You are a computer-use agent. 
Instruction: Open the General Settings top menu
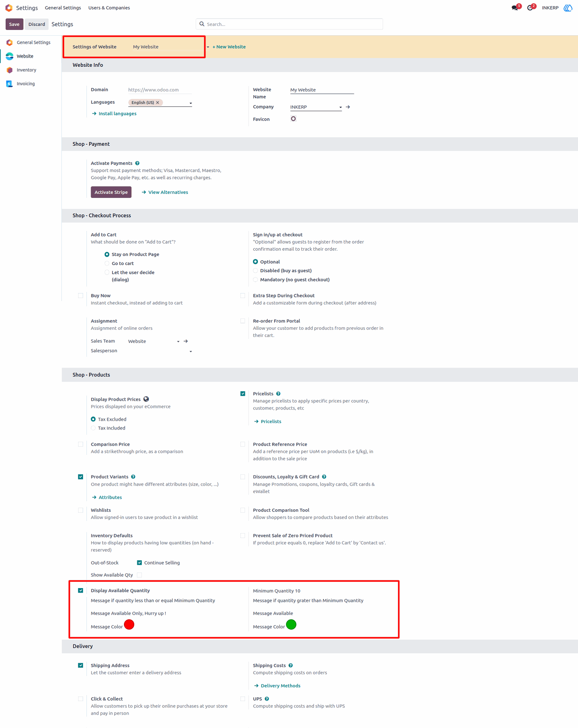click(x=63, y=8)
